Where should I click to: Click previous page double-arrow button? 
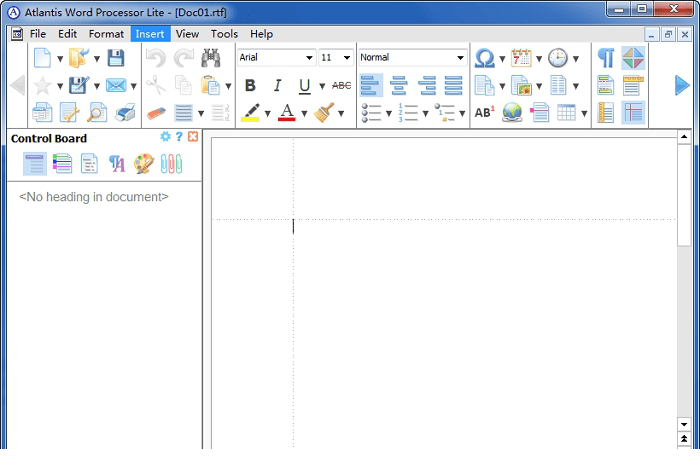[684, 439]
